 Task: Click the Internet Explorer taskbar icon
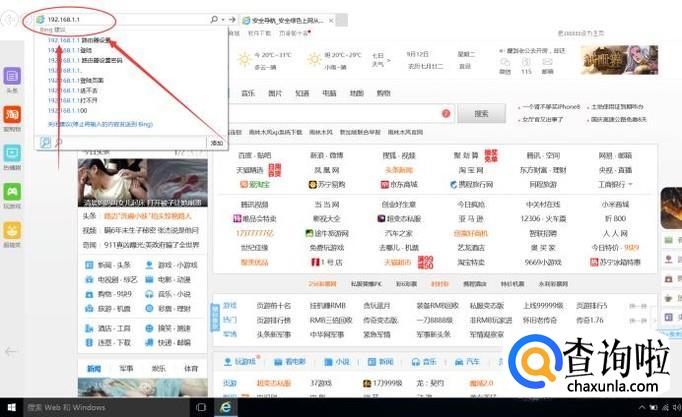(x=225, y=407)
